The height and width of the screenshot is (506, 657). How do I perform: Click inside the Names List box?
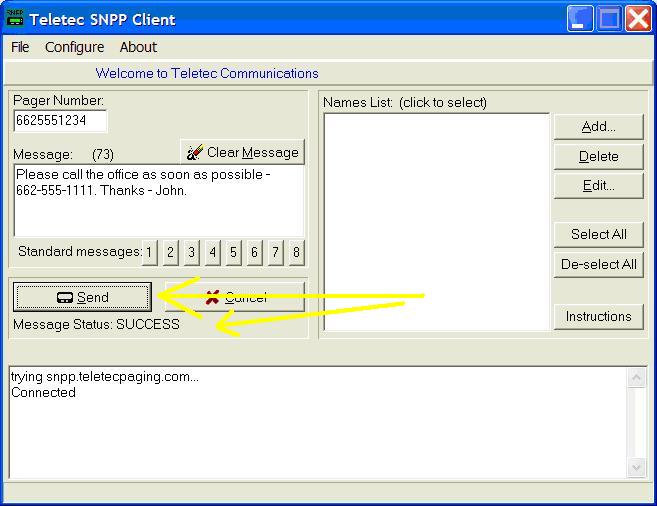437,222
